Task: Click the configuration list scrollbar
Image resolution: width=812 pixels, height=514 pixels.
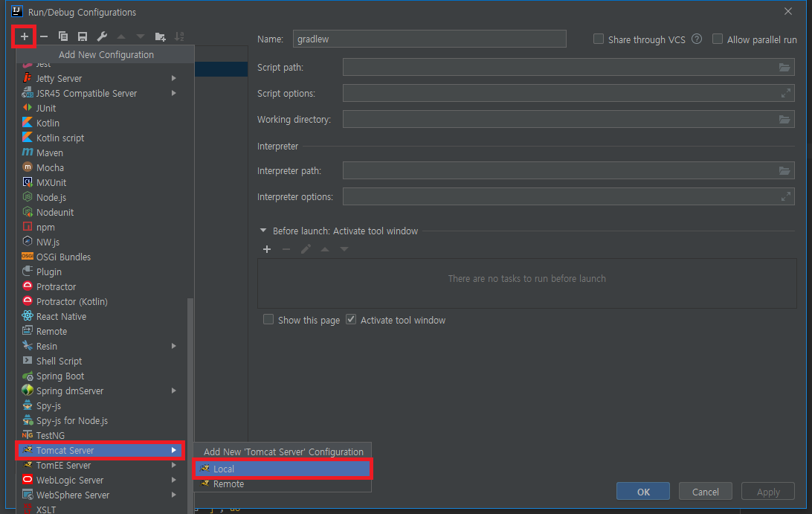Action: pyautogui.click(x=190, y=404)
